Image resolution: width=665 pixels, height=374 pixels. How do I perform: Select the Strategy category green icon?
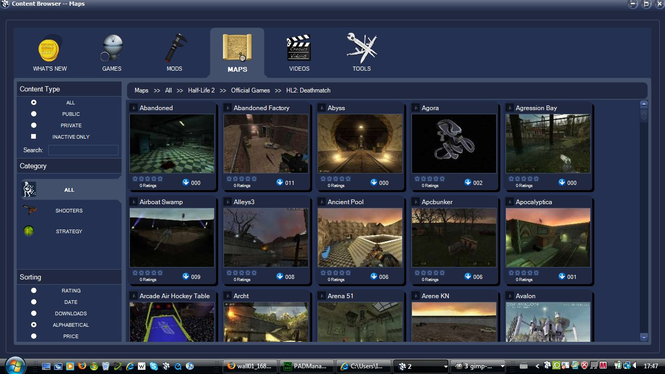28,231
